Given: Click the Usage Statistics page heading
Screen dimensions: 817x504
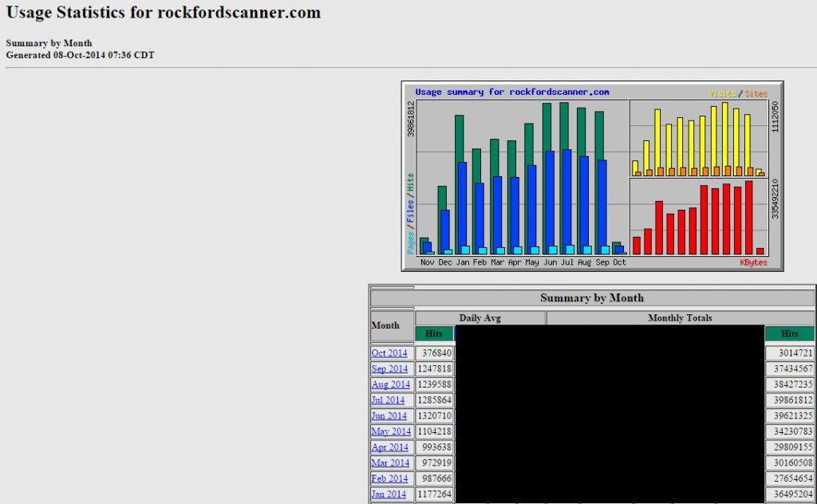Looking at the screenshot, I should pos(163,13).
